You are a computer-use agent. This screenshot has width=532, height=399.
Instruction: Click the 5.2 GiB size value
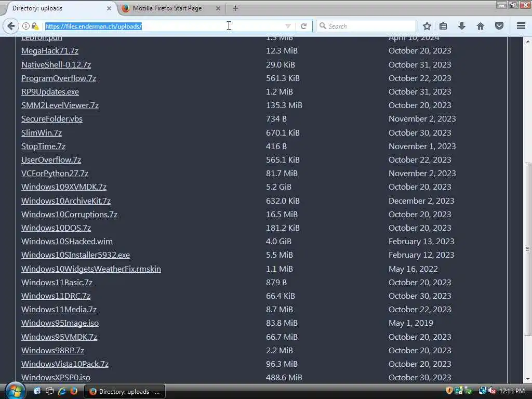point(278,187)
